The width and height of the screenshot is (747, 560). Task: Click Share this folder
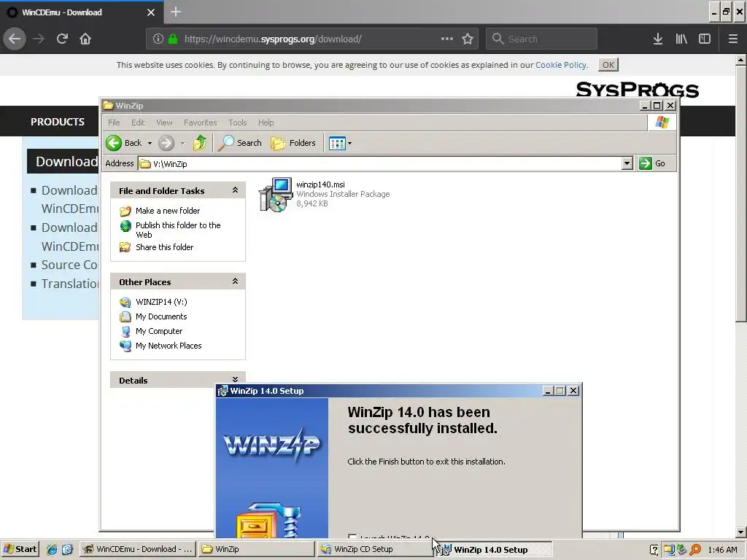[x=164, y=247]
